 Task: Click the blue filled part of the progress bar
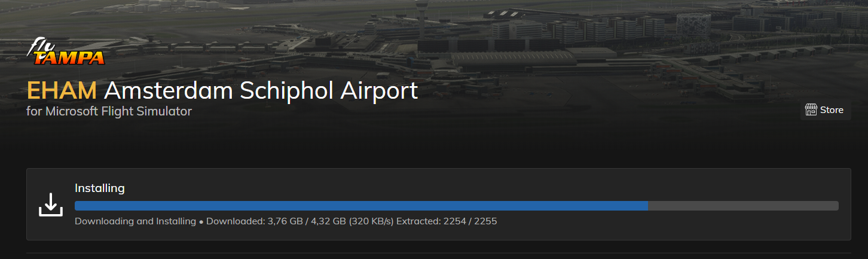359,206
